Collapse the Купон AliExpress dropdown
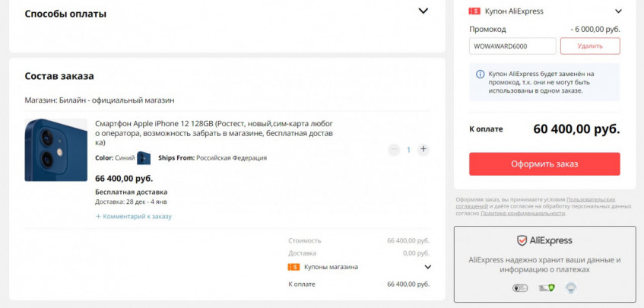The height and width of the screenshot is (308, 644). tap(618, 11)
